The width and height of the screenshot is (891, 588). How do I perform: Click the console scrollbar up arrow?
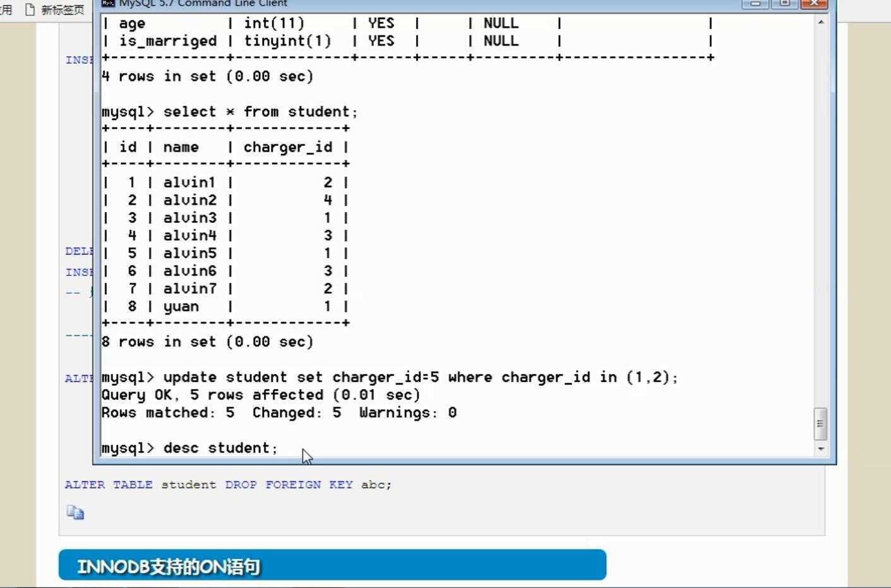[821, 22]
